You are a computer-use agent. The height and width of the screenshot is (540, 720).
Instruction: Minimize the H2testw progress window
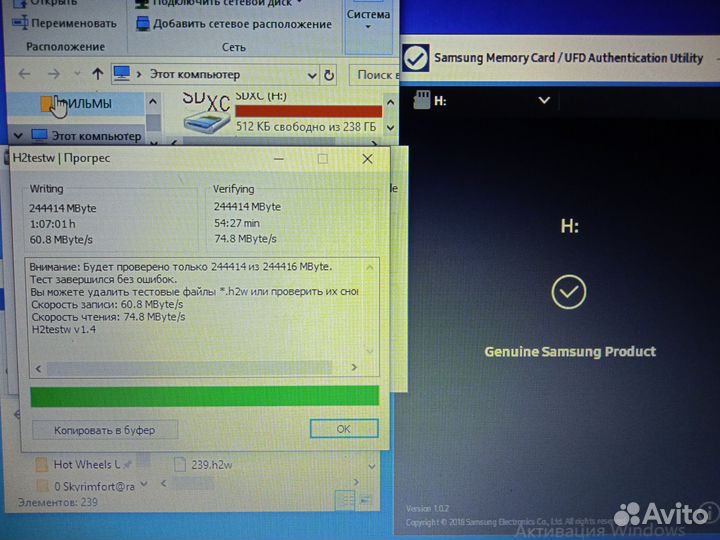[278, 159]
